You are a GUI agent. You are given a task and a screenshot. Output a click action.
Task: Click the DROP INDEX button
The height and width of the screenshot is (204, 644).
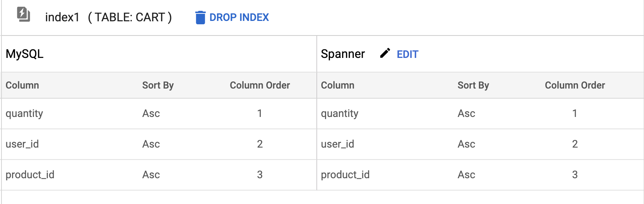tap(232, 17)
